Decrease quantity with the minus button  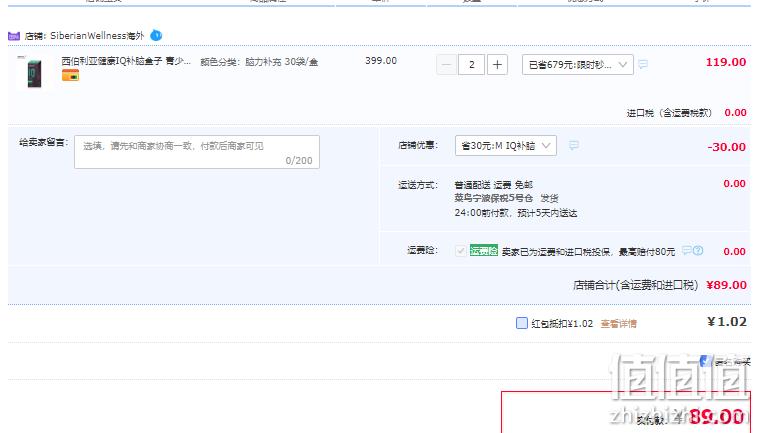click(x=446, y=65)
